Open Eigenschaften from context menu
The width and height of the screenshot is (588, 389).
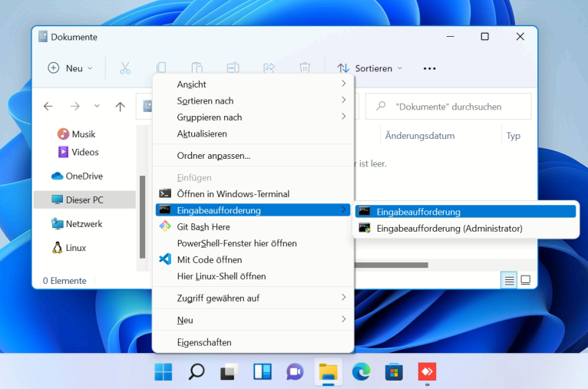[x=253, y=342]
